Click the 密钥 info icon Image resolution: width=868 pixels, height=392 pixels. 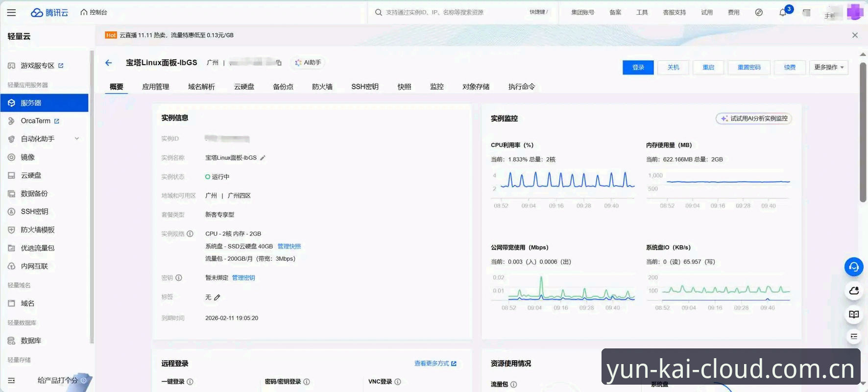pyautogui.click(x=179, y=278)
